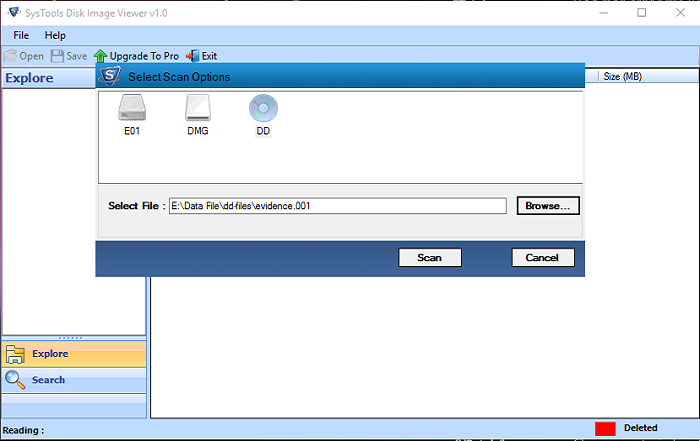Switch to the Explore pane tab
The image size is (700, 441).
74,354
